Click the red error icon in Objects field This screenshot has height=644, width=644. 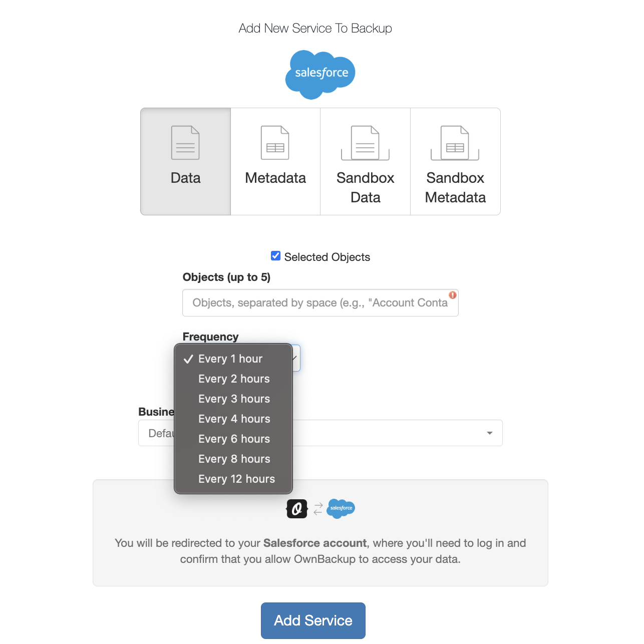[x=453, y=295]
